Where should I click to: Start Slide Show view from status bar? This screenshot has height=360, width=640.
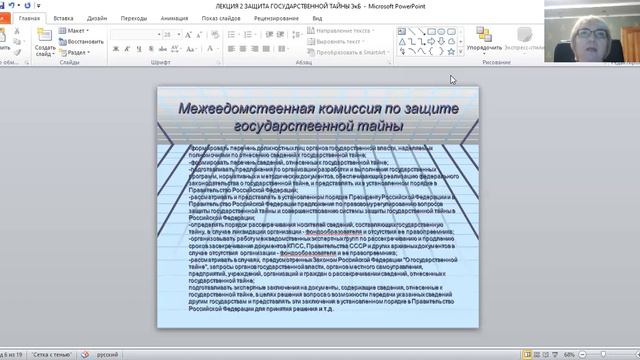coord(555,355)
